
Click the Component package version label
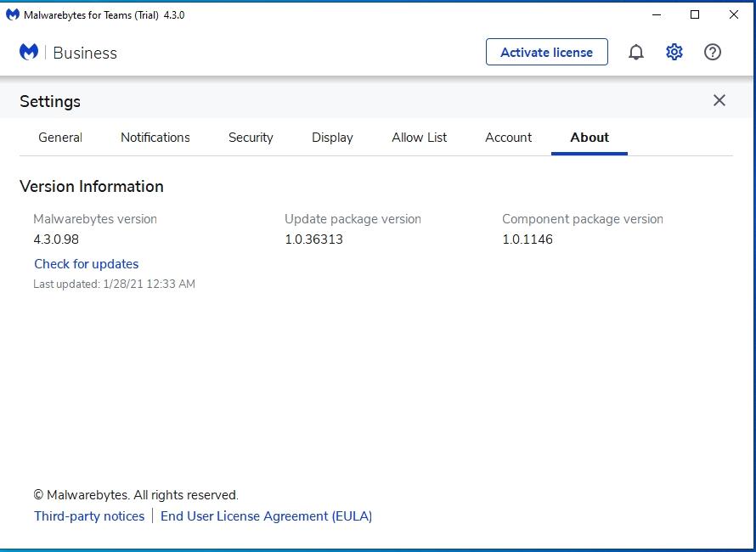click(583, 219)
